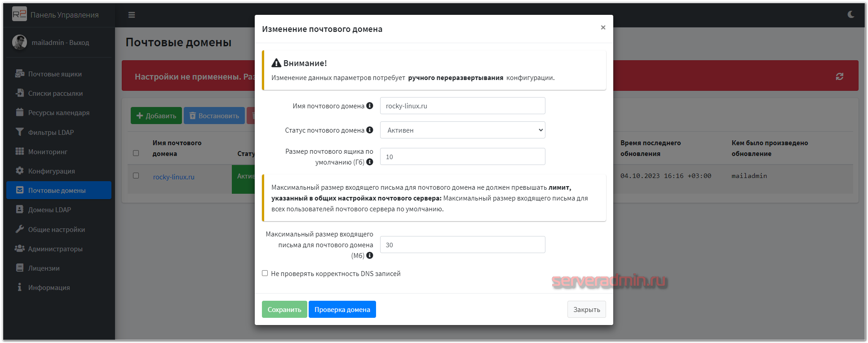Click Имя почтового домена column header
868x343 pixels.
(177, 148)
